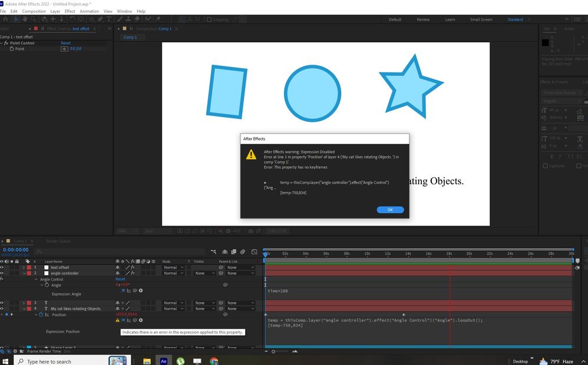The image size is (588, 365).
Task: Hide the text offset layer with its eye
Action: [2, 267]
